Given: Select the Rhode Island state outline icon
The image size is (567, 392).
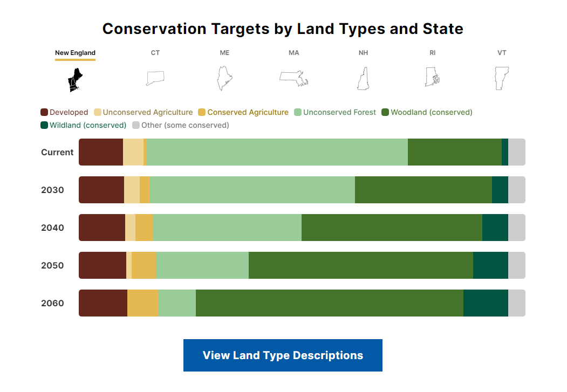Looking at the screenshot, I should [432, 77].
